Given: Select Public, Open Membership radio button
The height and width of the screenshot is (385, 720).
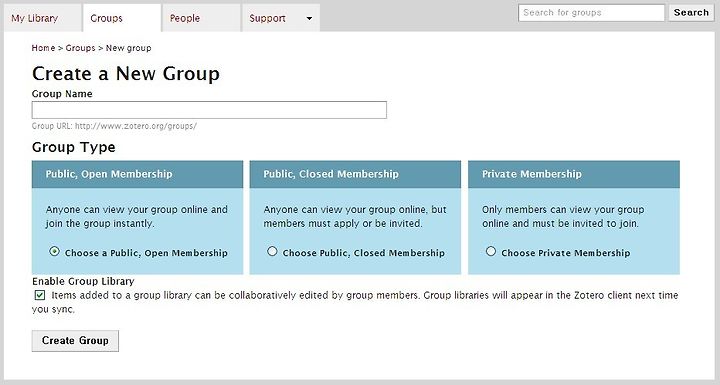Looking at the screenshot, I should pos(55,251).
